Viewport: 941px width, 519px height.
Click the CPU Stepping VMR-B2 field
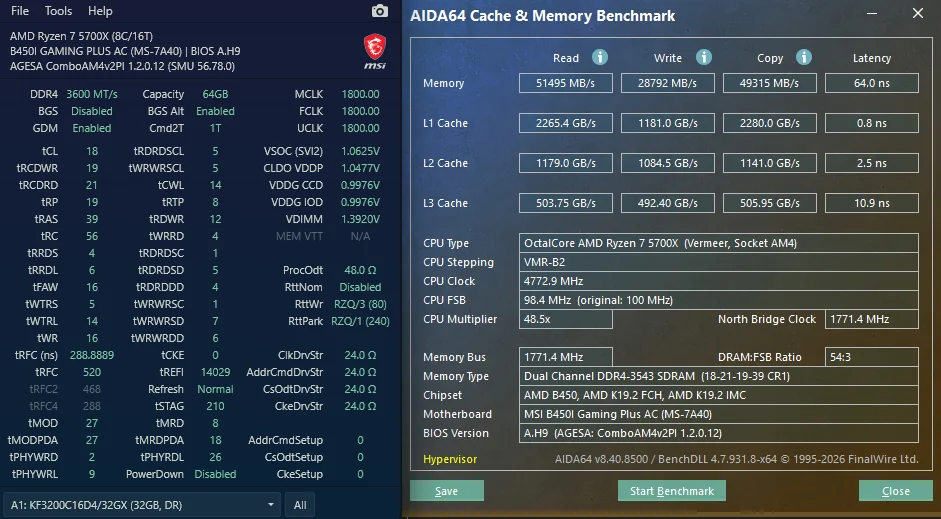pyautogui.click(x=718, y=262)
